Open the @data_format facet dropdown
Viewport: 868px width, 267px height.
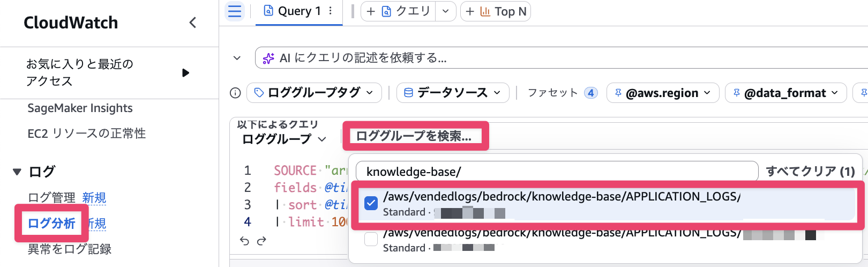pos(786,93)
